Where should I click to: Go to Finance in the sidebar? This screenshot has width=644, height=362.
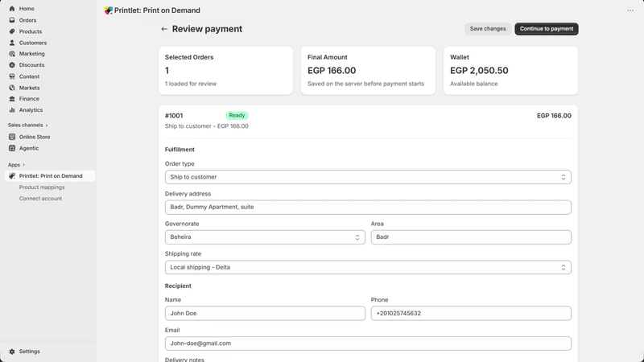(x=29, y=99)
